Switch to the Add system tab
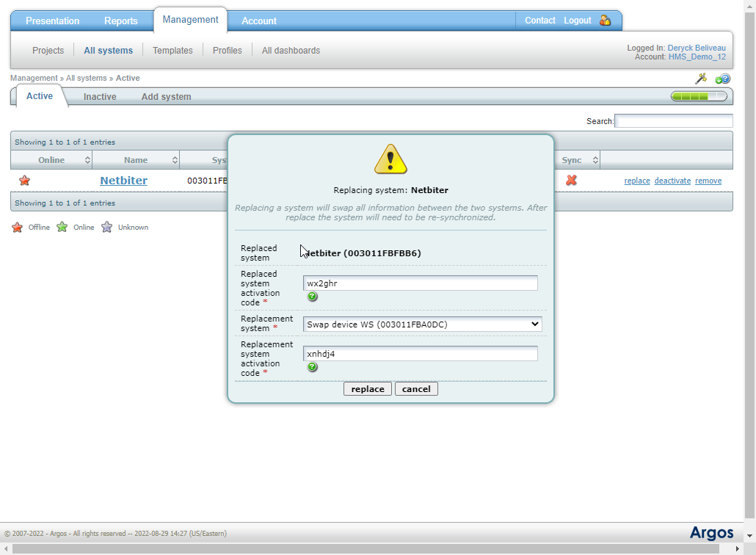The image size is (756, 555). (x=167, y=96)
